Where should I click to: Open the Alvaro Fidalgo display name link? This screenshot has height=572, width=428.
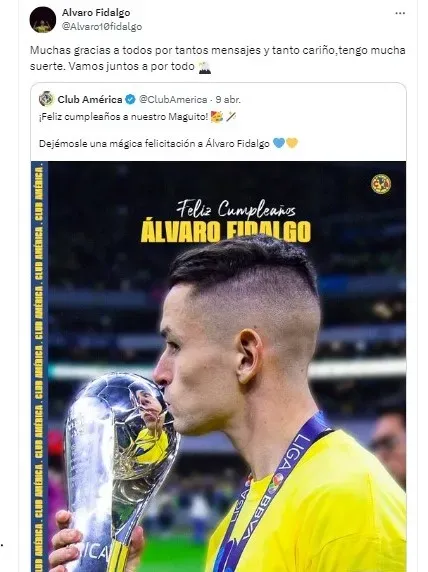pos(96,12)
